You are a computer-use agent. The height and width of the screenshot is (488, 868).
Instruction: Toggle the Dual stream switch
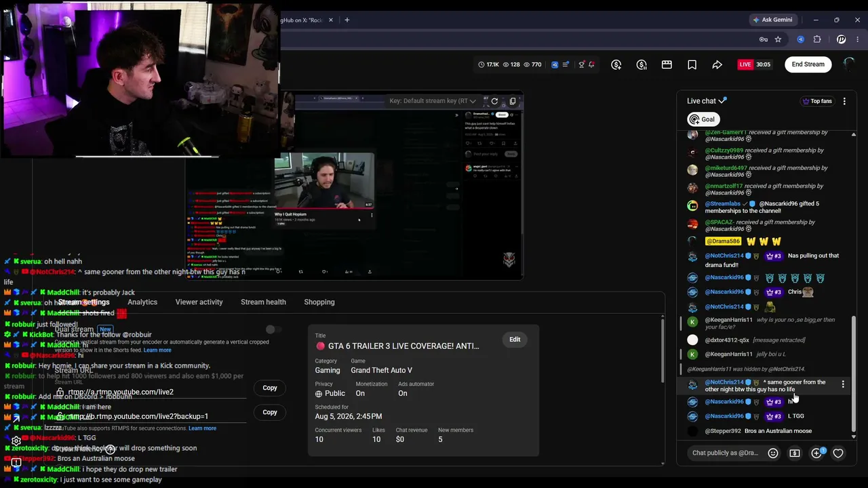coord(274,329)
